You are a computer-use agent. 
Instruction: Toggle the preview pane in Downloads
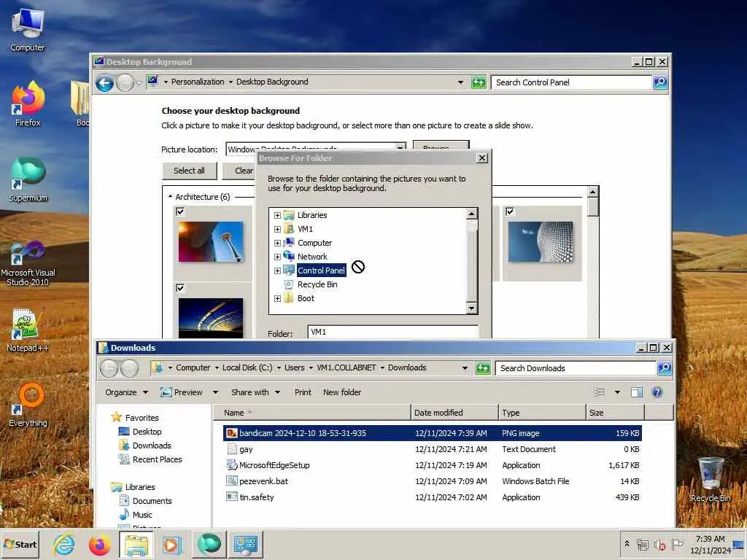pos(636,392)
